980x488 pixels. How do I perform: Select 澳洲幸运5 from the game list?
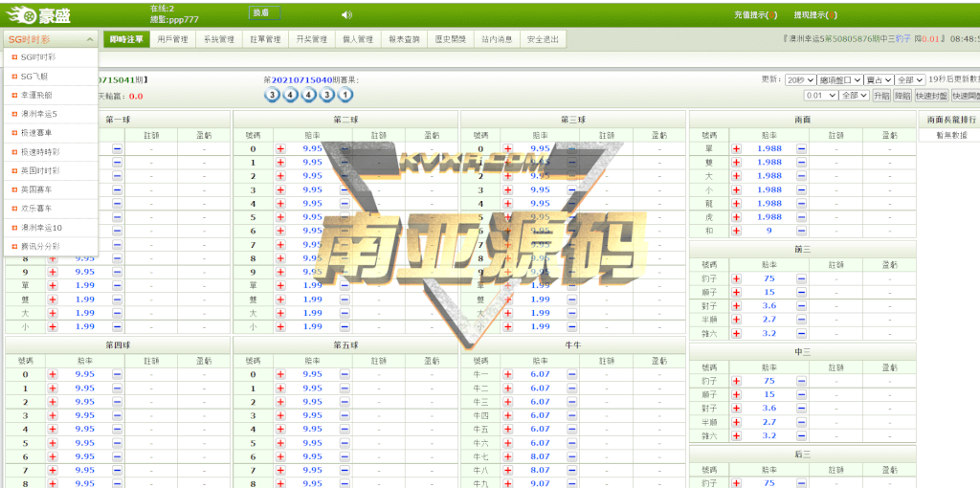(x=51, y=115)
